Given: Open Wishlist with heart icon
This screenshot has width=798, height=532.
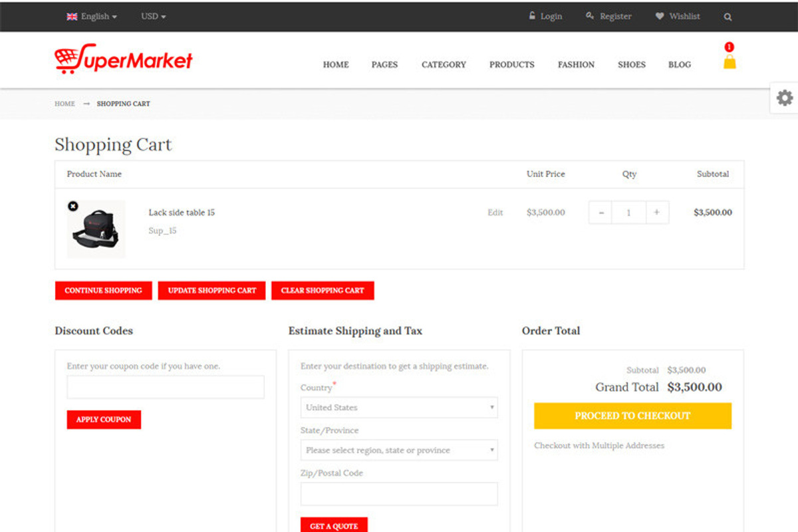Looking at the screenshot, I should point(678,17).
